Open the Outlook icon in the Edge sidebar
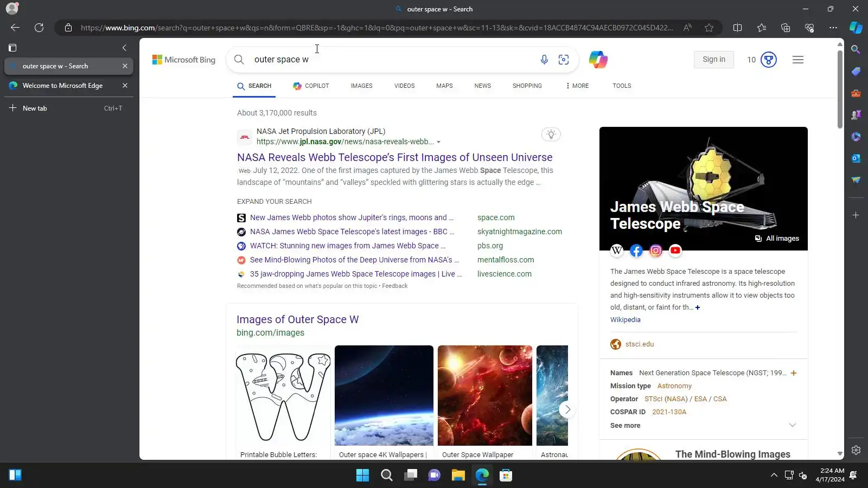This screenshot has height=488, width=868. click(856, 158)
